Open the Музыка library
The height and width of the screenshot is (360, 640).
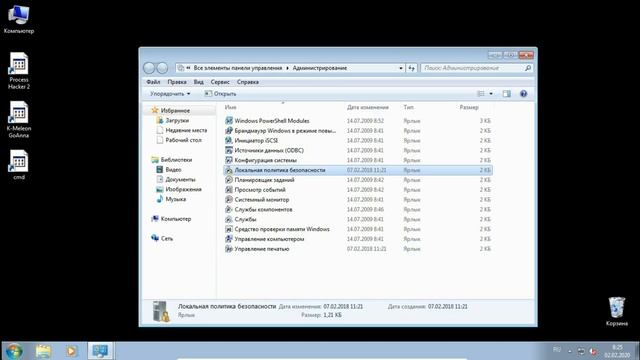tap(176, 199)
